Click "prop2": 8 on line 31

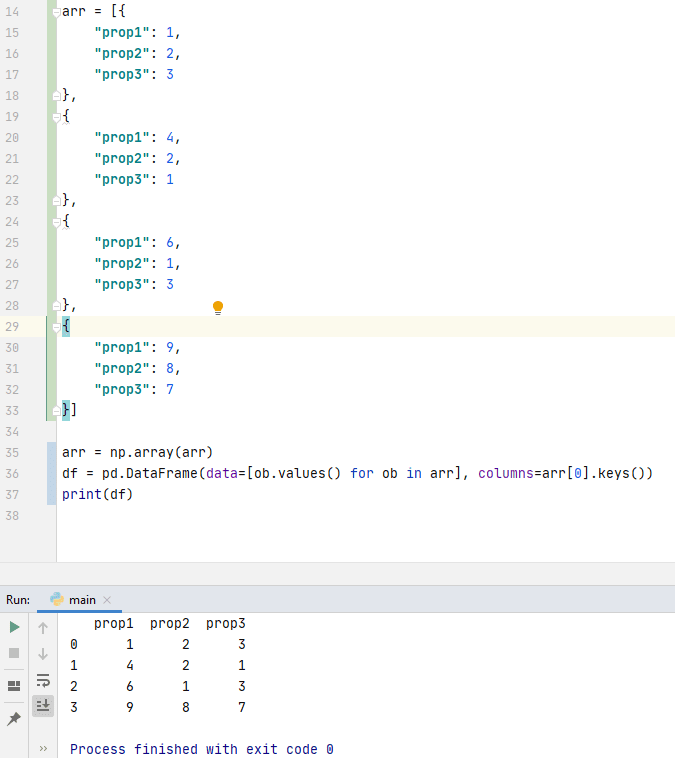point(134,368)
